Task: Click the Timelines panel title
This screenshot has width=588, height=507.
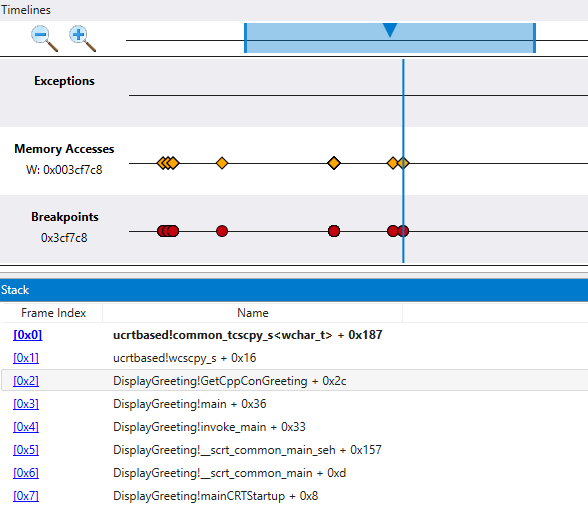Action: tap(26, 10)
